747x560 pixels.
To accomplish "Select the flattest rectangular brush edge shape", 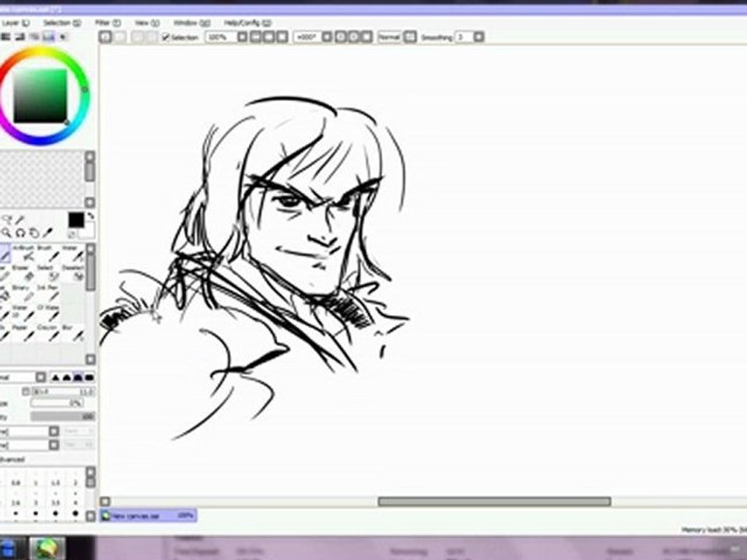I will pos(89,378).
